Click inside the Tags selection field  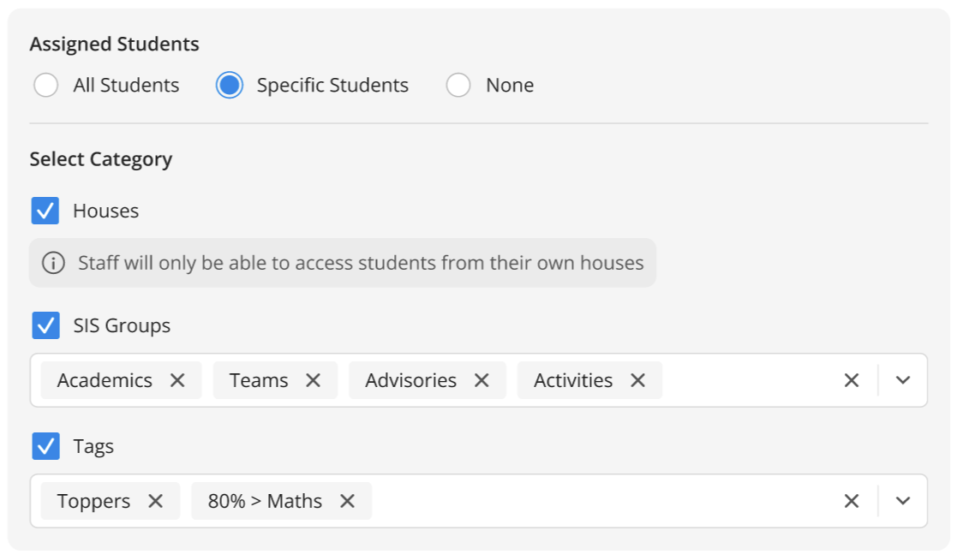click(600, 500)
